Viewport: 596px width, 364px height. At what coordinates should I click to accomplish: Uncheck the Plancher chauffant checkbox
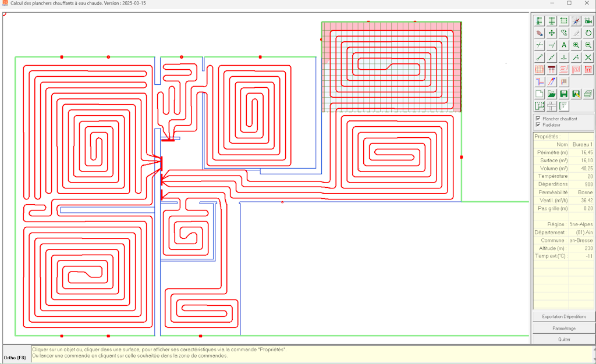click(x=538, y=119)
